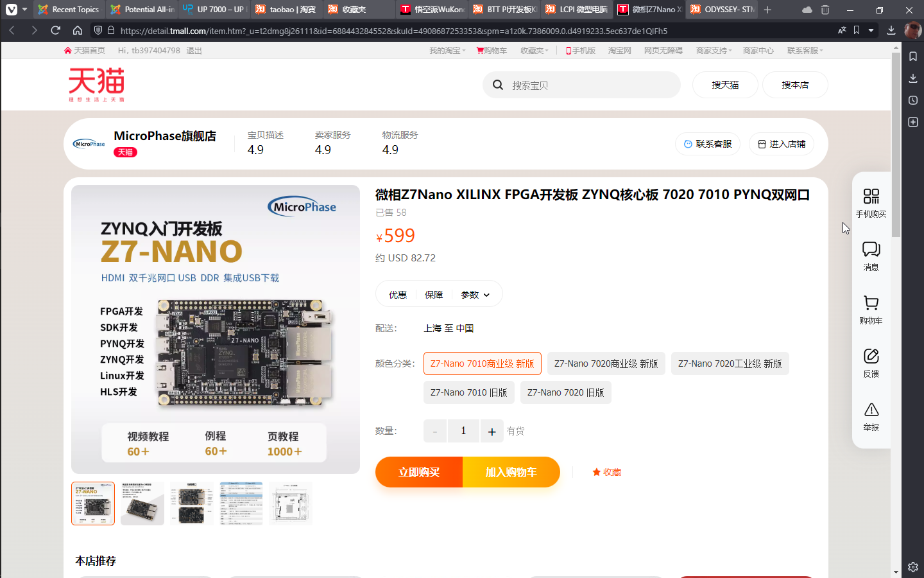Open the user profile avatar
Image resolution: width=924 pixels, height=578 pixels.
pos(912,30)
